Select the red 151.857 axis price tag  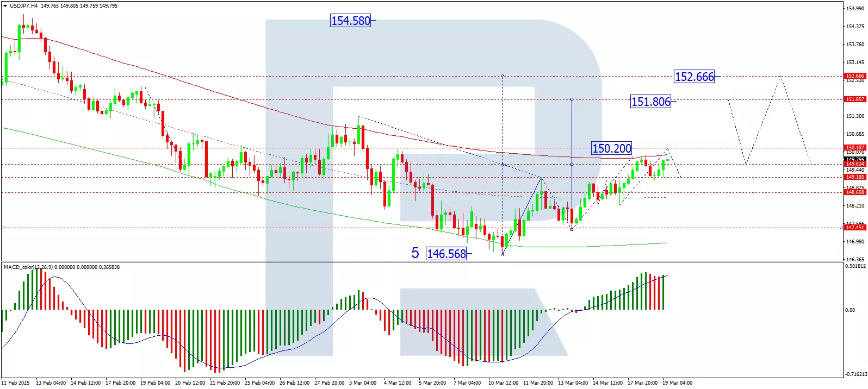(x=854, y=99)
